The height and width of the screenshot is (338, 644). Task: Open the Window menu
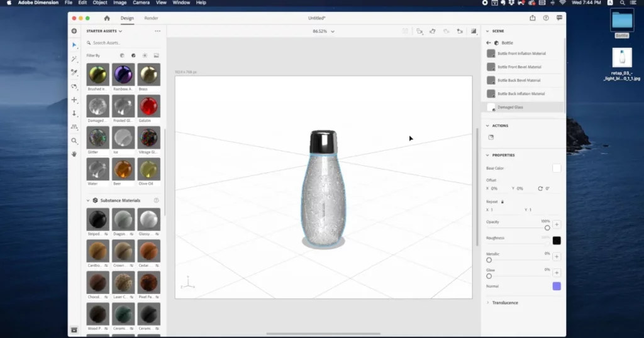[181, 3]
